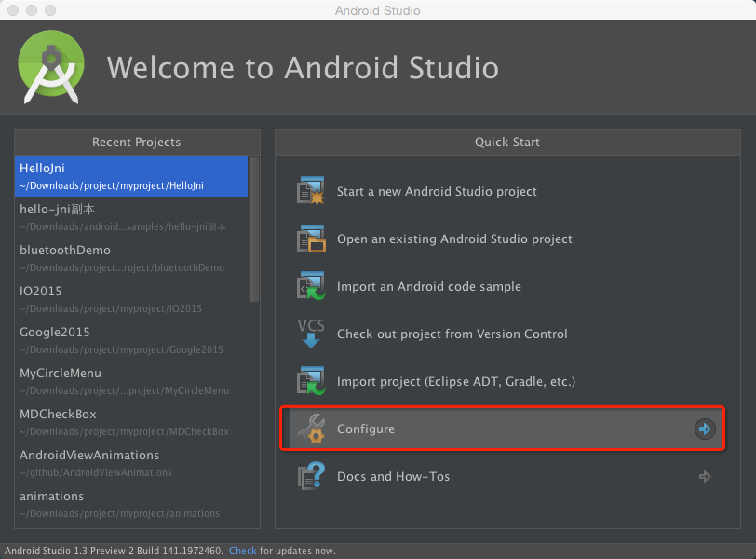Open an existing Android Studio project
Screen dimensions: 756x559
[454, 239]
